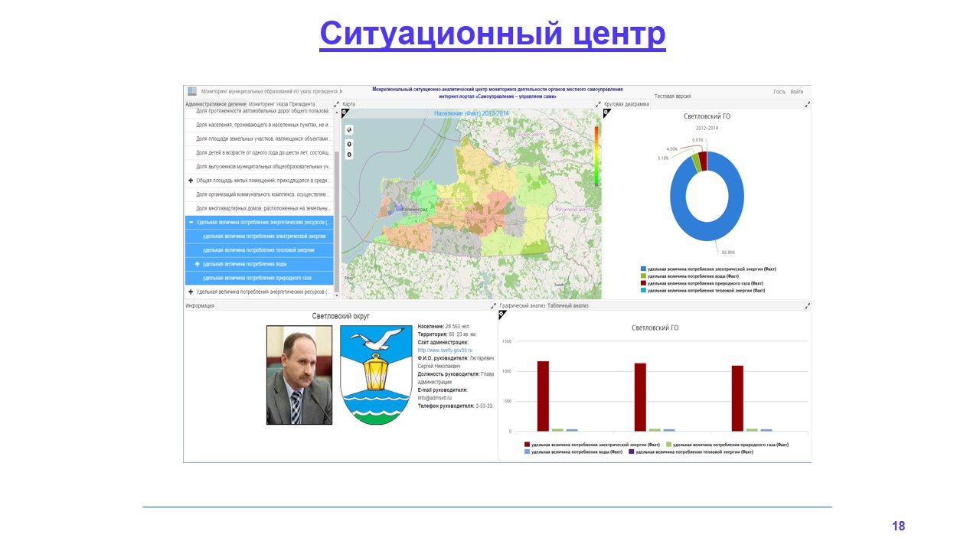Toggle dark red gas series in pie legend

(x=702, y=283)
